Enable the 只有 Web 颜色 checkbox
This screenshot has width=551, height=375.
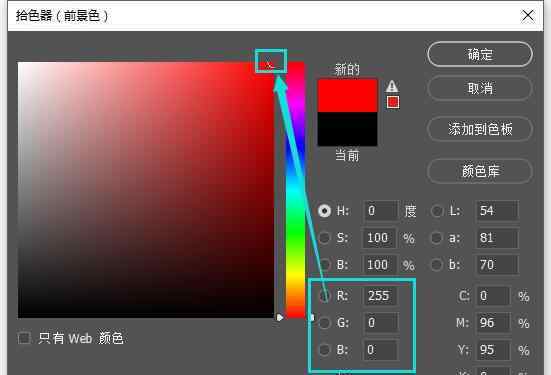24,338
